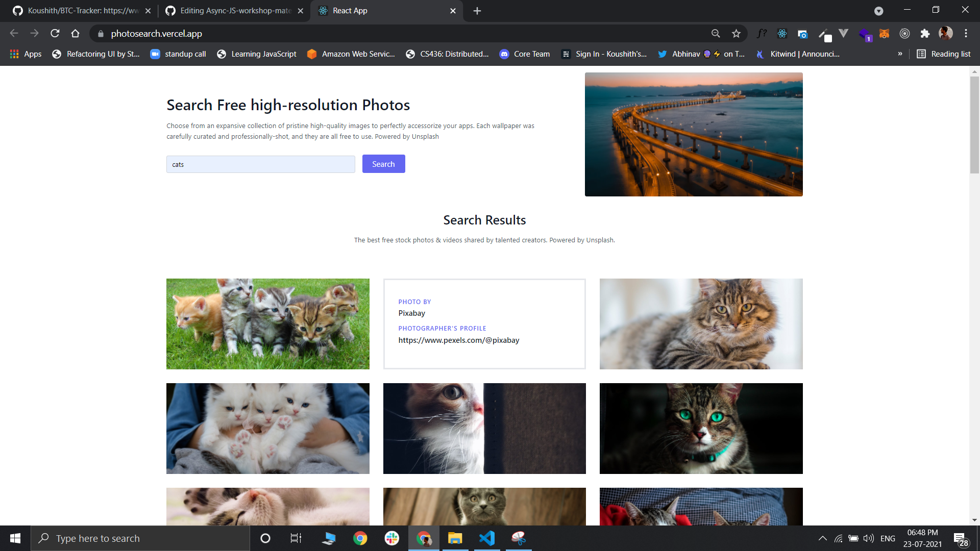Show hidden system tray icons
This screenshot has height=551, width=980.
[822, 538]
